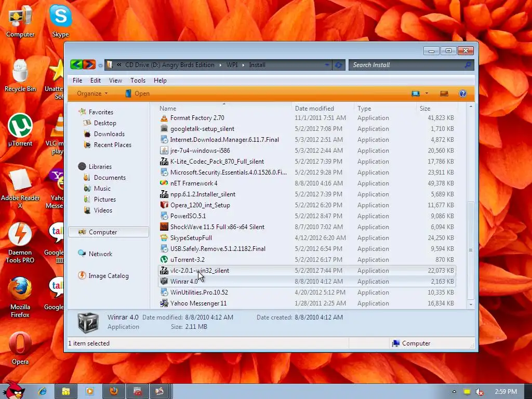Screen dimensions: 532x399
Task: Select npp.6.1.2.Installer_silent 7z icon
Action: [x=164, y=194]
